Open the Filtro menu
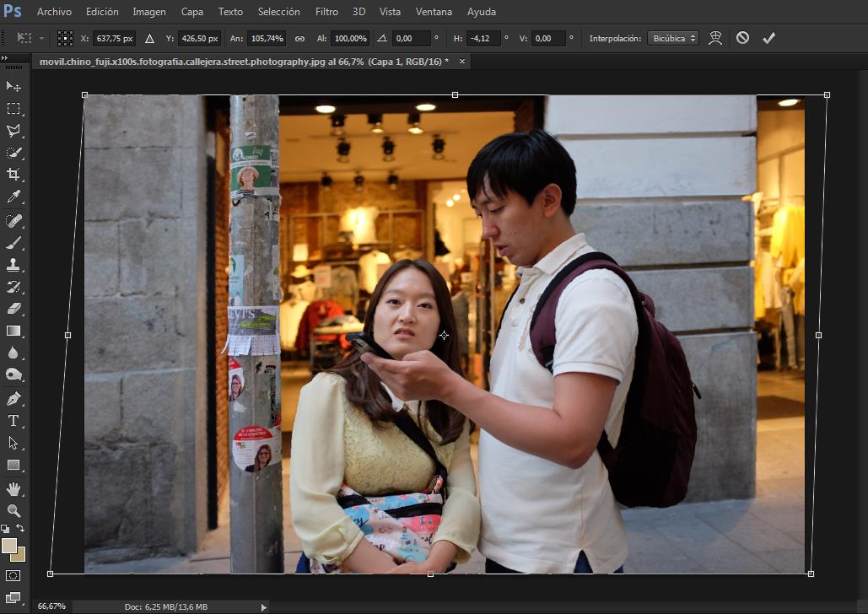The height and width of the screenshot is (614, 868). coord(326,12)
